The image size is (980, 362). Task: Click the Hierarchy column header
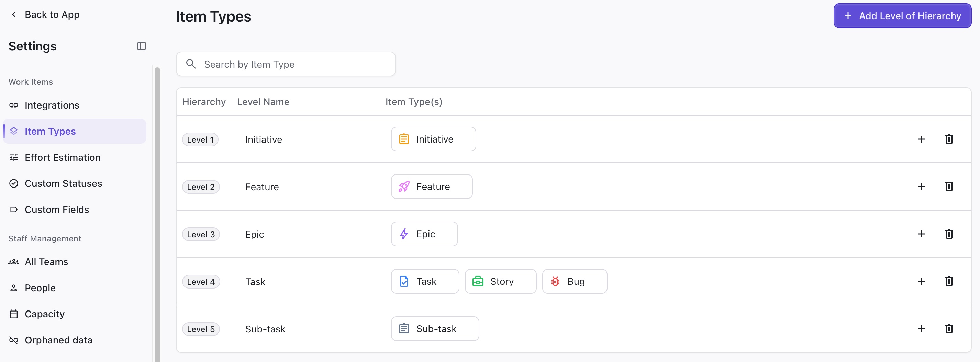(204, 102)
